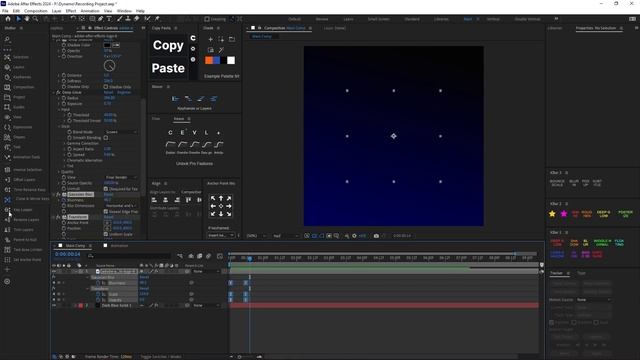Collapse the Gaussian Blur effect group
Viewport: 640px width, 360px height.
(x=53, y=195)
